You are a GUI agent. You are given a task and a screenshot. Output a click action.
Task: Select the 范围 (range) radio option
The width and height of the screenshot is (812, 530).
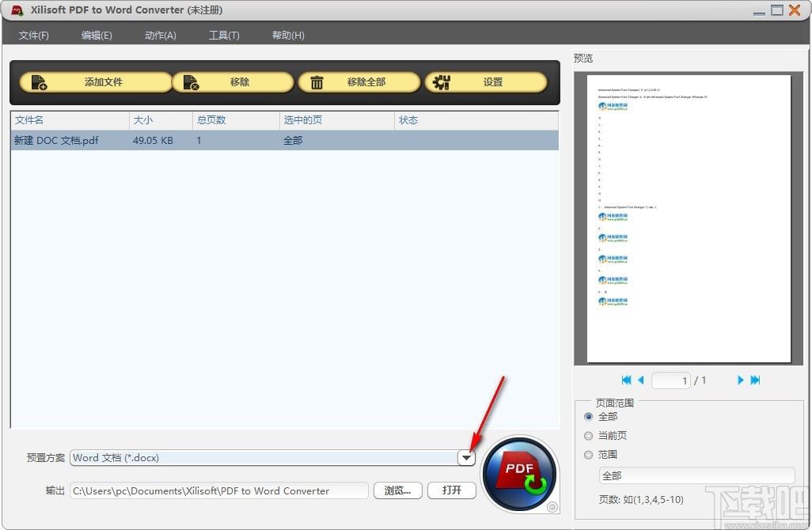tap(588, 455)
